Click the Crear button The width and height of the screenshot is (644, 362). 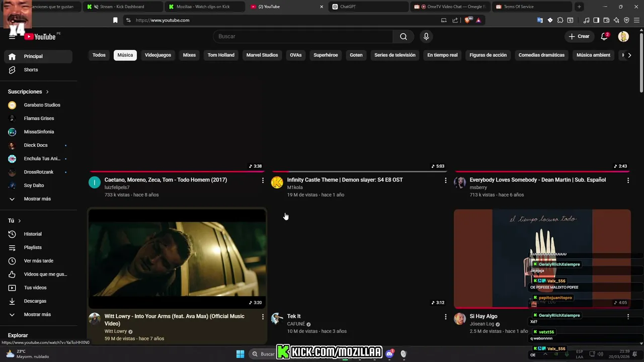[579, 36]
